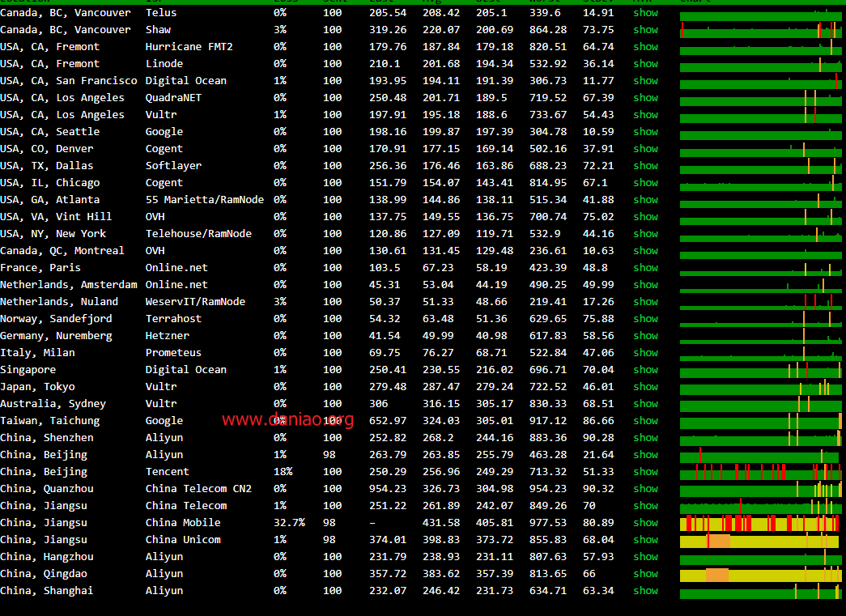Click show in the Tokyo Vultr row

(645, 386)
